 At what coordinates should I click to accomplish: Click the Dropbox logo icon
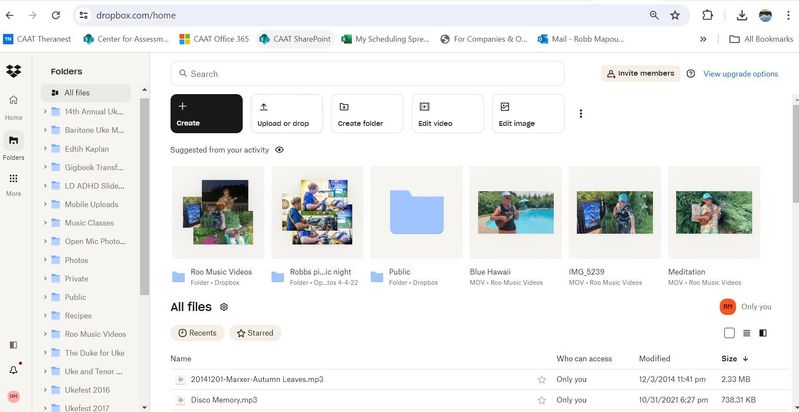point(13,72)
